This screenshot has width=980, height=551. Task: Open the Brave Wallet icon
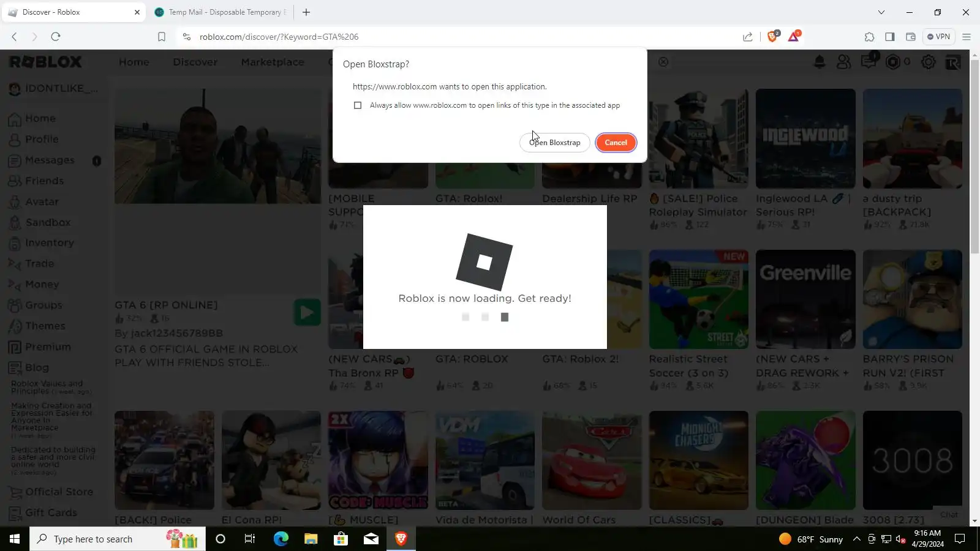(x=911, y=37)
